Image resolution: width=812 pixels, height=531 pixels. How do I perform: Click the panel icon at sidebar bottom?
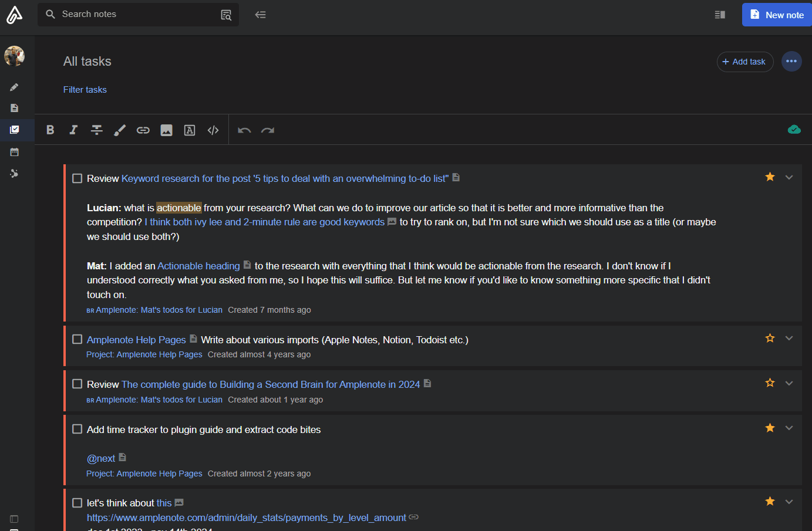[x=14, y=519]
